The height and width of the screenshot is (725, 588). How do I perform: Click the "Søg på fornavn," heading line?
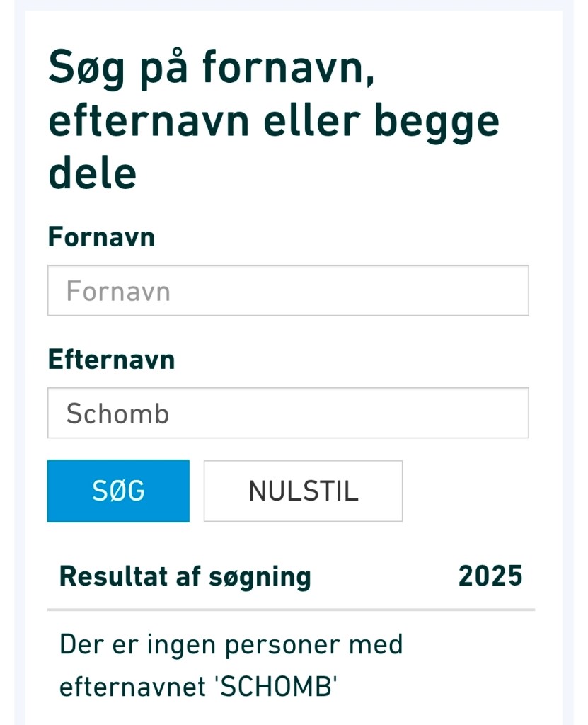pyautogui.click(x=211, y=69)
